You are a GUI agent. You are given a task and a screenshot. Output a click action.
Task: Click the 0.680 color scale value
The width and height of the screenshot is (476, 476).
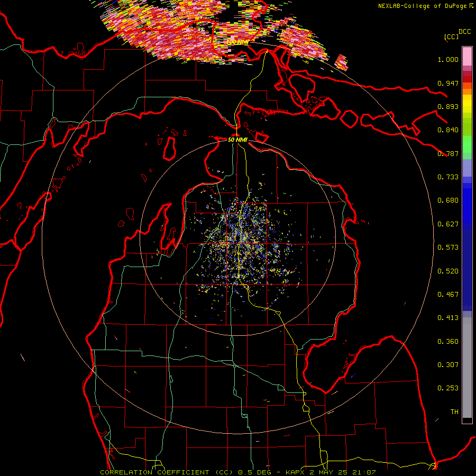448,200
